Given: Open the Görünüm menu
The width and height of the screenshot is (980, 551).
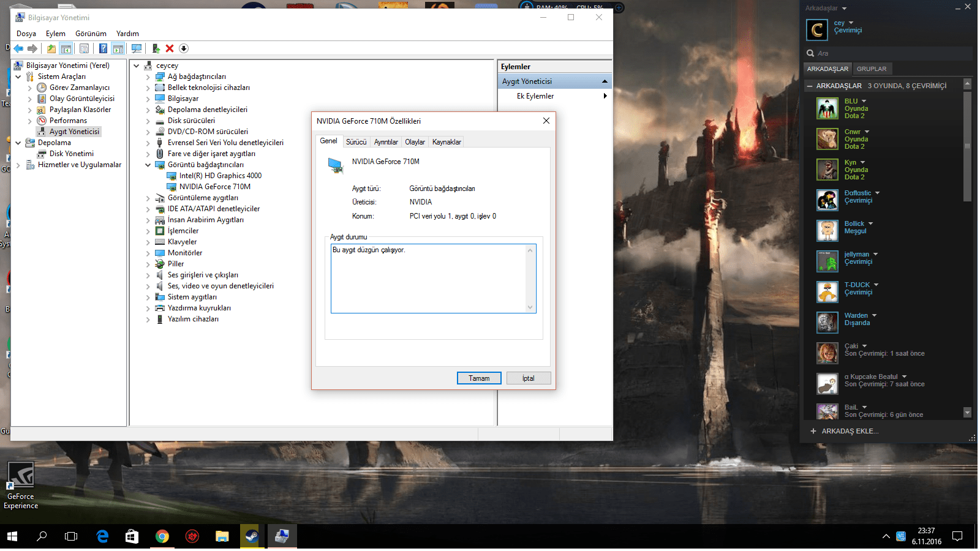Looking at the screenshot, I should pos(91,34).
